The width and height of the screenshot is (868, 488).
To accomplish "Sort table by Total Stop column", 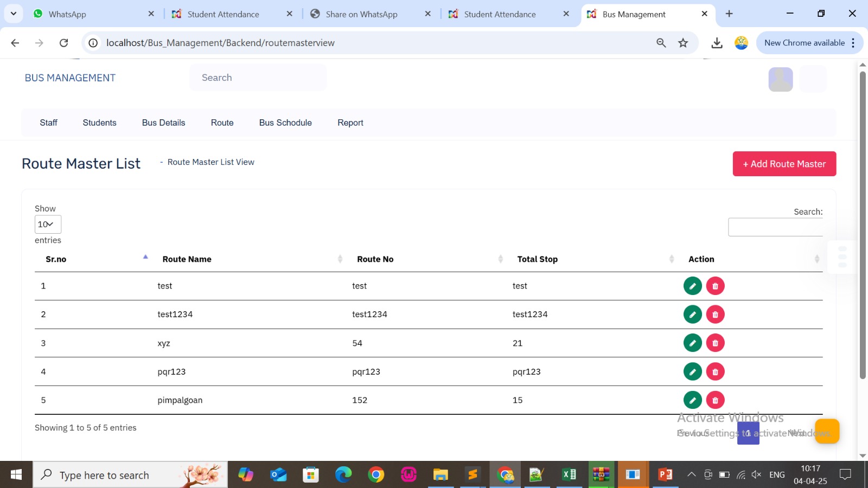I will point(537,259).
